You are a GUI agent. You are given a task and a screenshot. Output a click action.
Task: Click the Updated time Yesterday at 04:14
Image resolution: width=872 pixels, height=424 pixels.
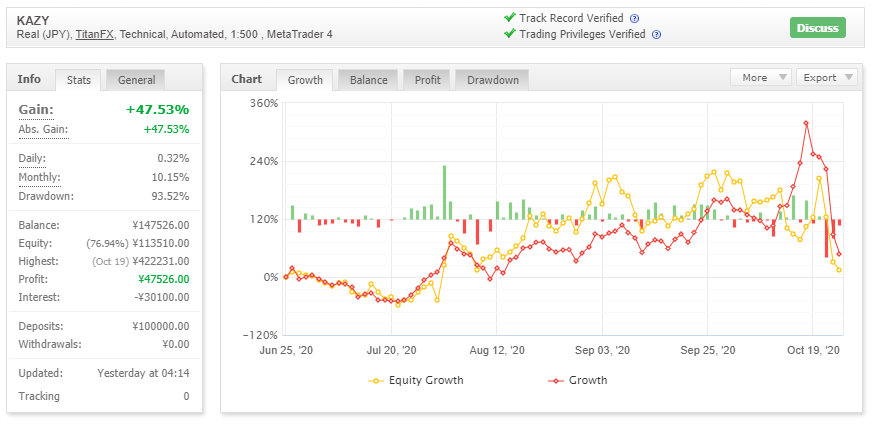(143, 373)
